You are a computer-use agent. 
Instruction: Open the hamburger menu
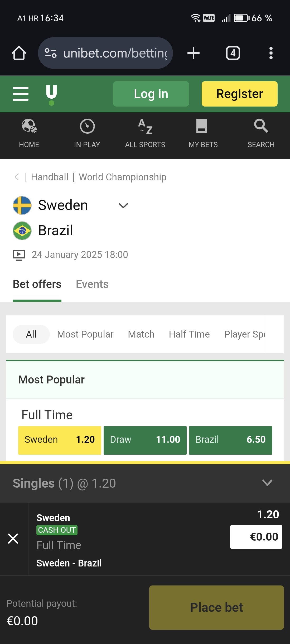click(x=21, y=94)
